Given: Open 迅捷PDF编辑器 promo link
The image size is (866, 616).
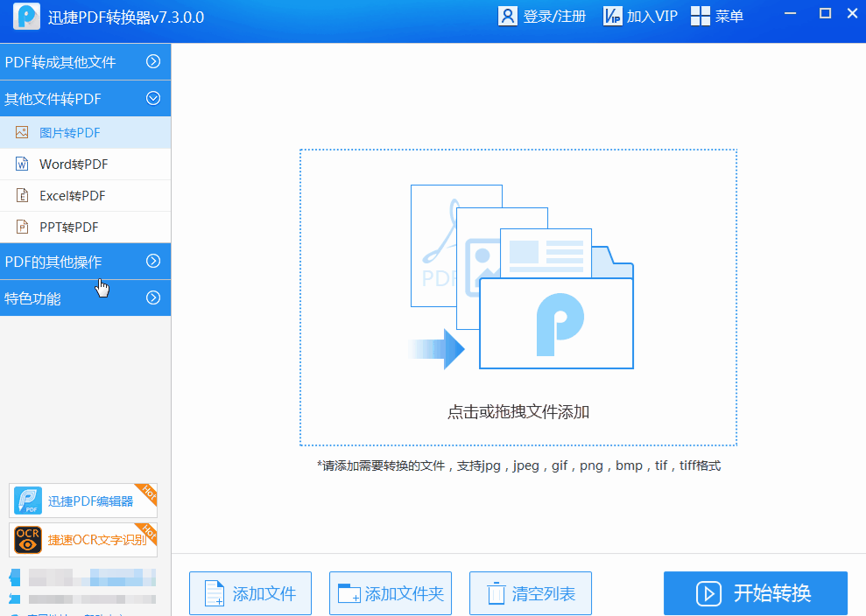Looking at the screenshot, I should 83,500.
